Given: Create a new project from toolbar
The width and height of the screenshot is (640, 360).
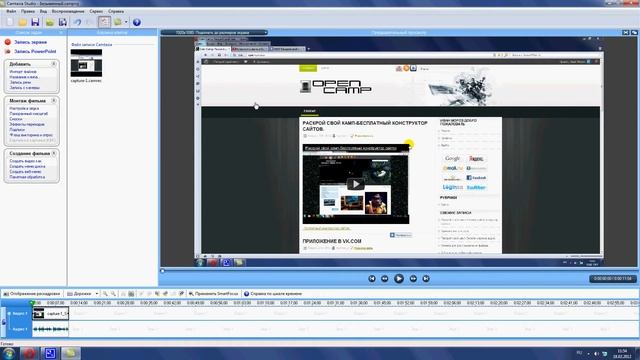Looking at the screenshot, I should point(10,22).
